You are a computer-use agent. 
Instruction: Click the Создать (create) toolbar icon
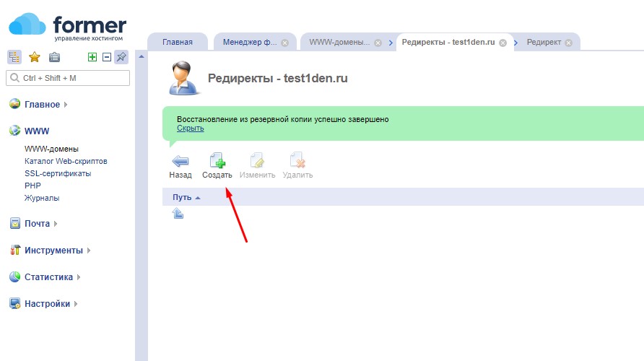coord(217,162)
